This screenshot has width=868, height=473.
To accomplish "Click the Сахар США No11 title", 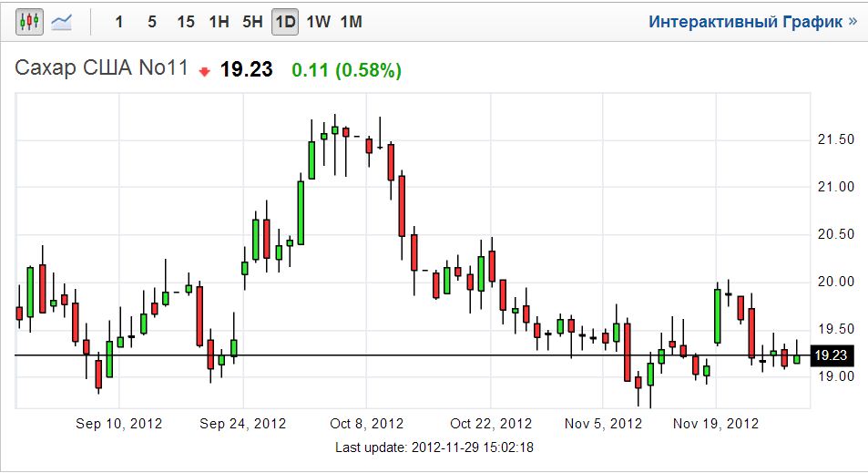I will coord(102,68).
